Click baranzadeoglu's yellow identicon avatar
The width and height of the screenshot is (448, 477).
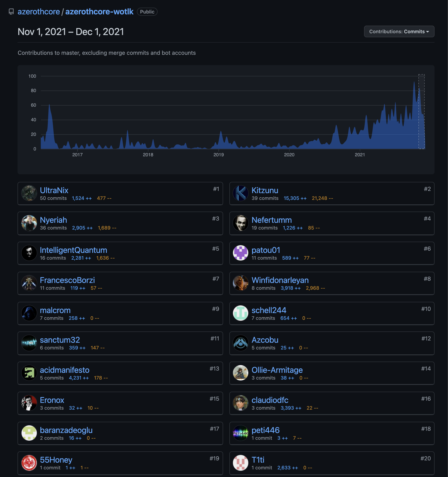pyautogui.click(x=29, y=433)
